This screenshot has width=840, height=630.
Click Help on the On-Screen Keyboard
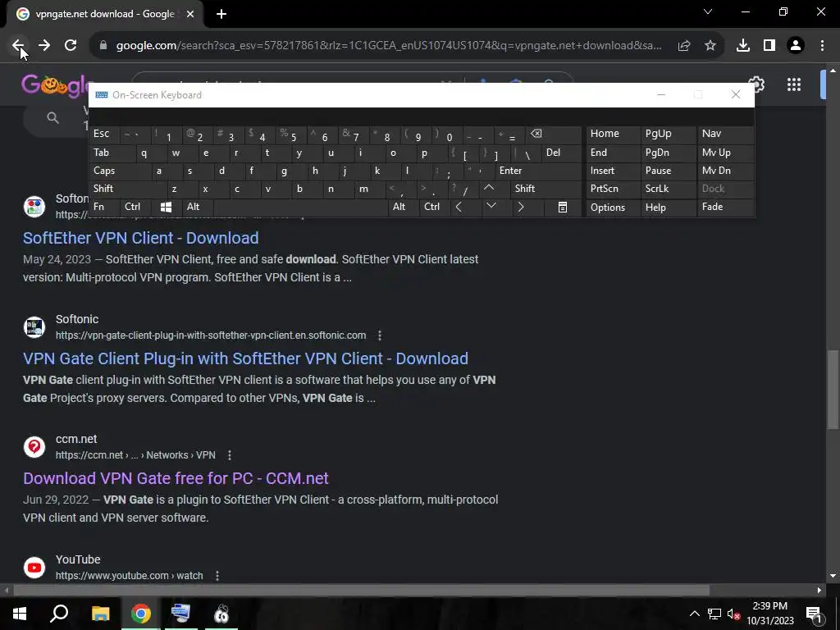pyautogui.click(x=668, y=208)
